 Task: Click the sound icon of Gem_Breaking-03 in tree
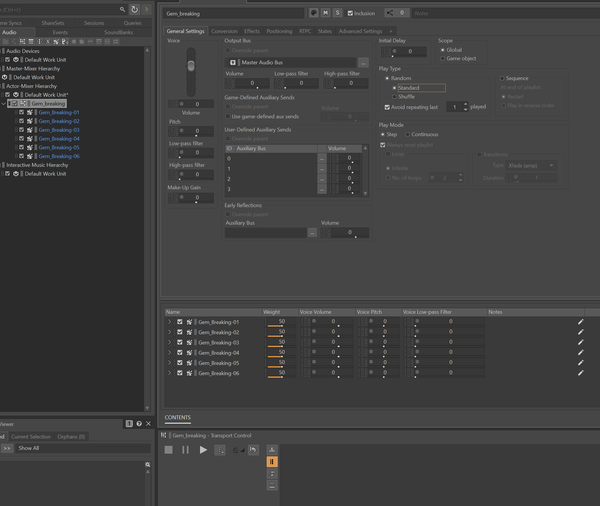(x=31, y=130)
